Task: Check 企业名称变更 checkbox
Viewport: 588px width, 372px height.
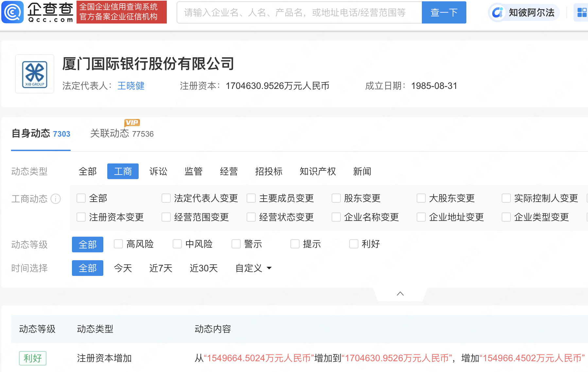Action: [336, 217]
